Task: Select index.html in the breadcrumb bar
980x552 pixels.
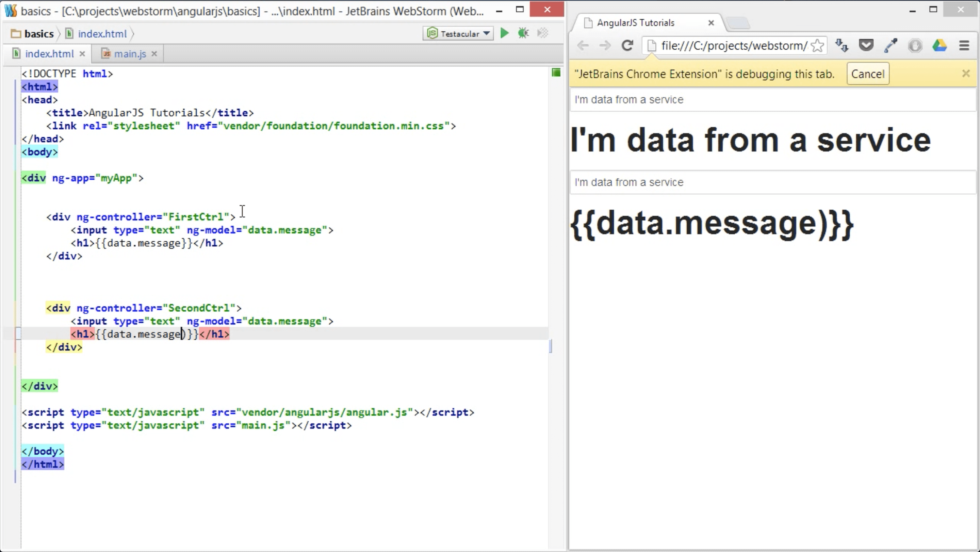Action: pos(96,34)
